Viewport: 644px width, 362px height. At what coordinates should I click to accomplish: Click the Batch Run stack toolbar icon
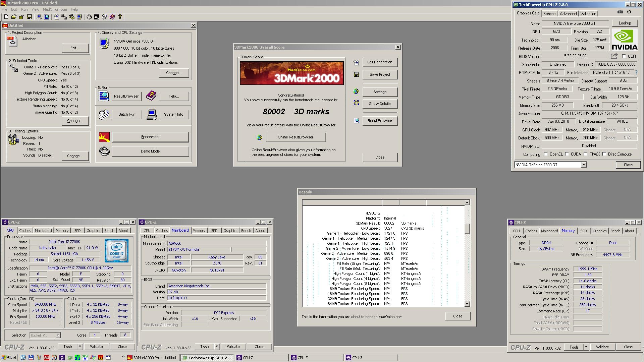coord(105,17)
